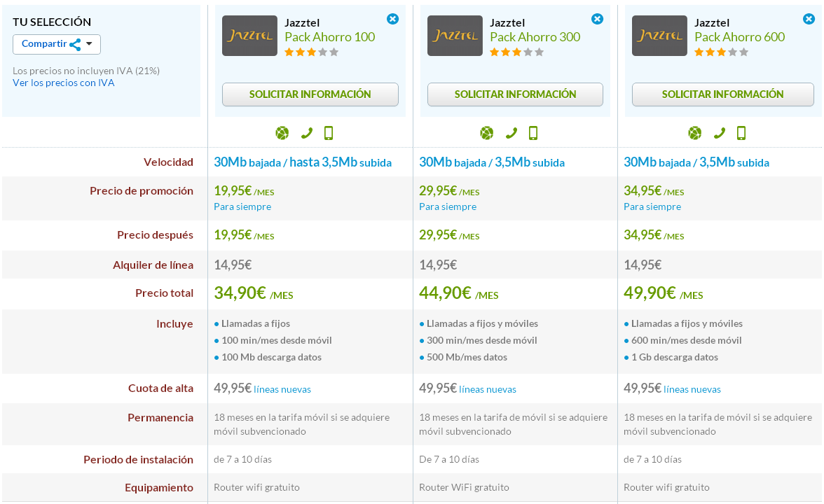Viewport: 824px width, 504px height.
Task: Click the Jazztel logo for Pack Ahorro 300
Action: (x=455, y=36)
